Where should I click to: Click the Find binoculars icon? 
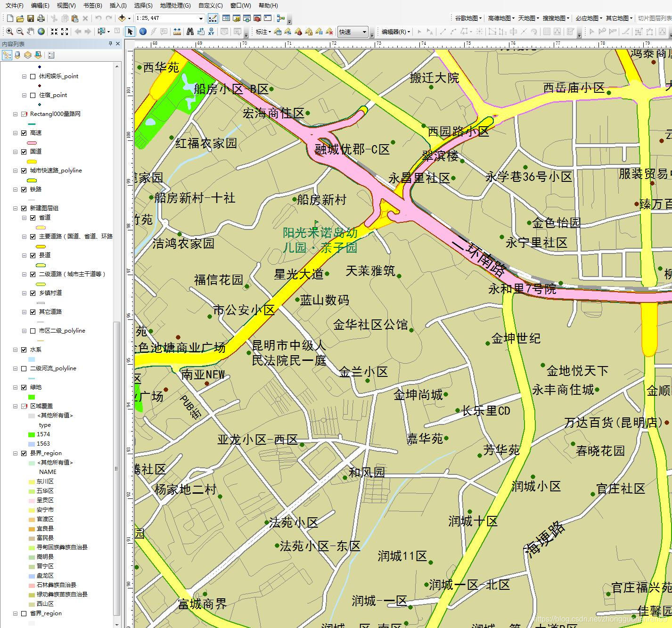tap(190, 32)
